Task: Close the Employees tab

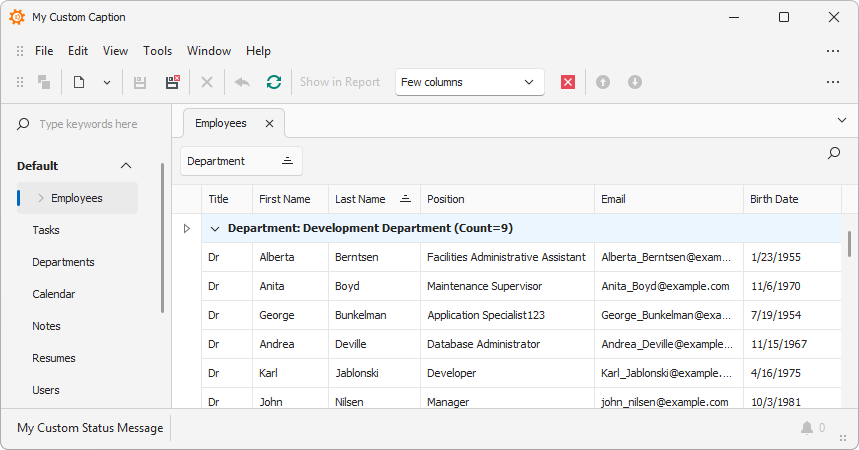Action: 270,124
